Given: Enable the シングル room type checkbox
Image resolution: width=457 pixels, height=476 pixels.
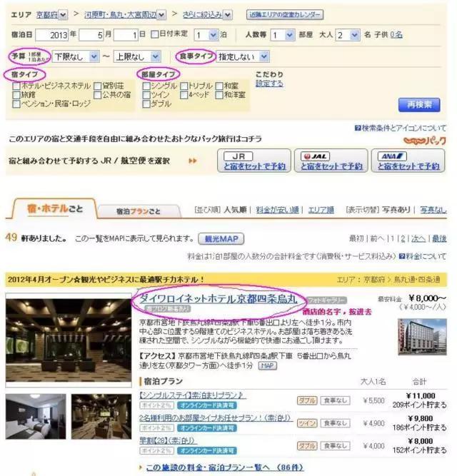Looking at the screenshot, I should [x=146, y=86].
